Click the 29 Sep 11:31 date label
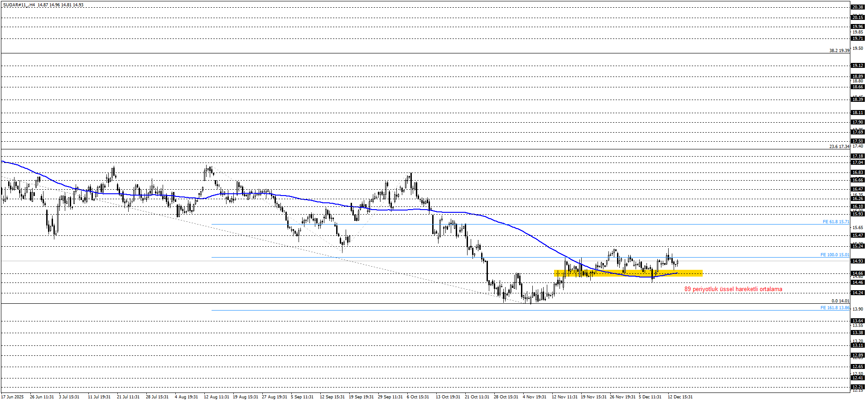868x402 pixels. pyautogui.click(x=390, y=397)
